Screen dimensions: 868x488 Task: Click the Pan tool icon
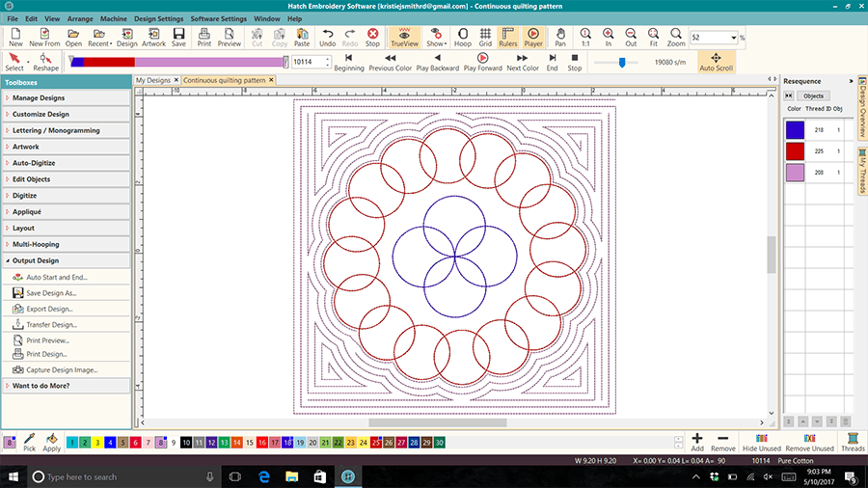tap(560, 38)
